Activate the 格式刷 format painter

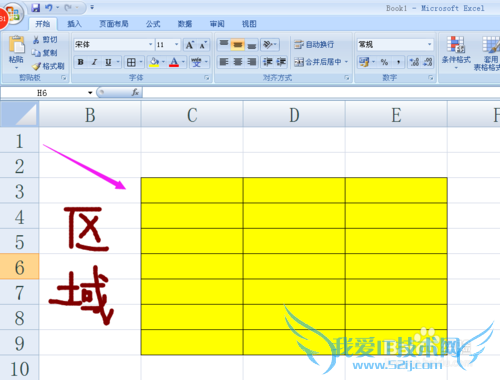point(48,66)
